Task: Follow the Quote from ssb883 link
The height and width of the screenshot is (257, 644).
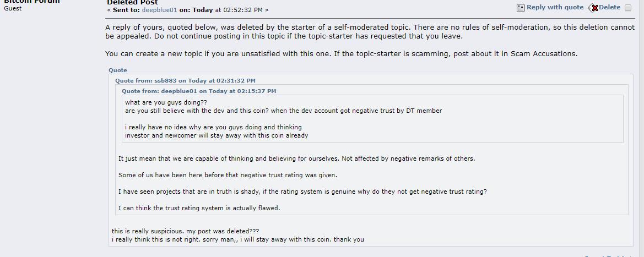Action: 185,80
